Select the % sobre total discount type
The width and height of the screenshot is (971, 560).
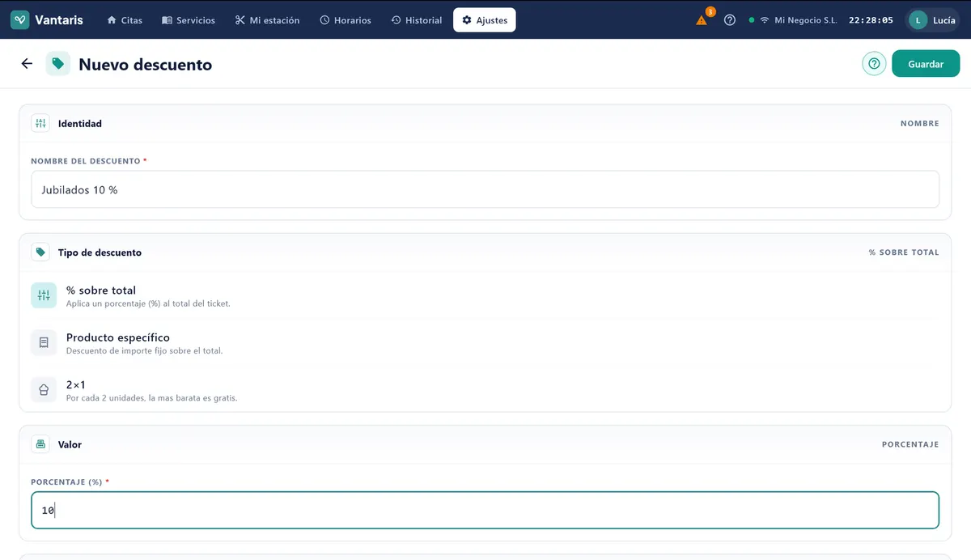point(485,295)
